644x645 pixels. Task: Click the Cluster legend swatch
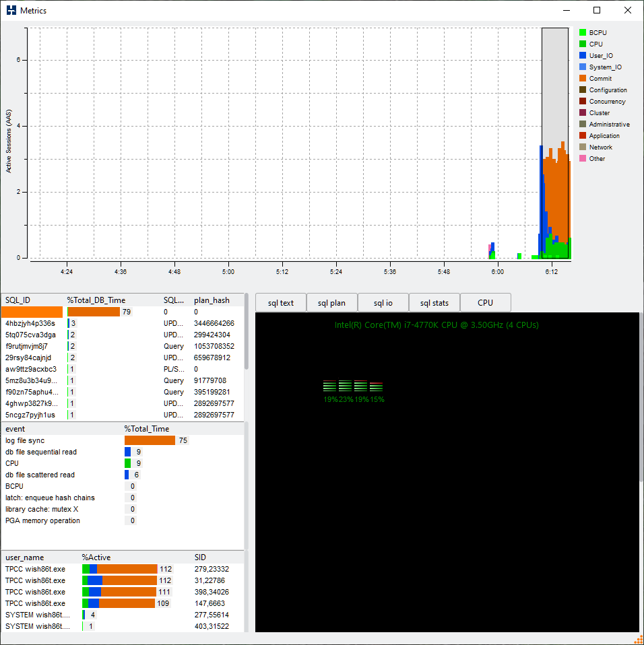583,112
